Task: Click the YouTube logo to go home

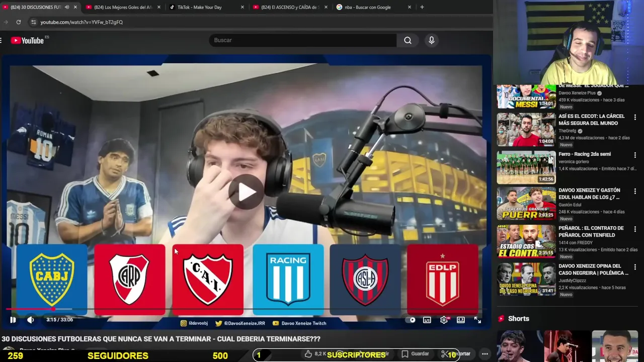Action: [28, 40]
